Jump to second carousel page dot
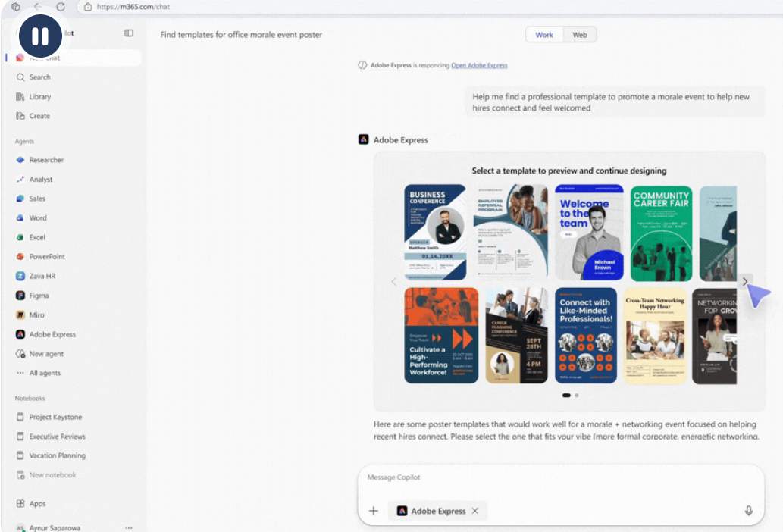 click(577, 396)
